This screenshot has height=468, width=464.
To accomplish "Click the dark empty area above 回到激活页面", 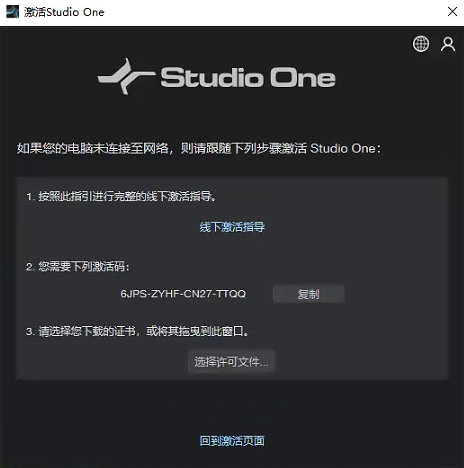I will click(232, 407).
